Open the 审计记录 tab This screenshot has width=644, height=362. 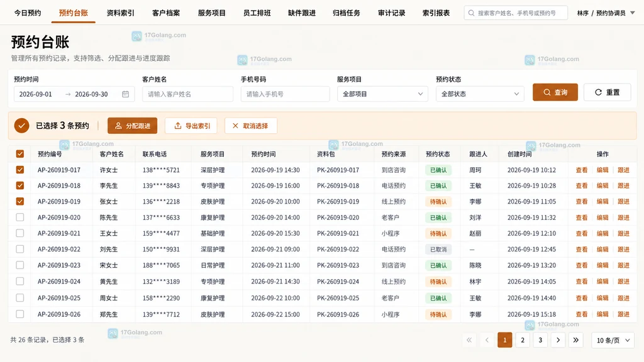pyautogui.click(x=391, y=13)
